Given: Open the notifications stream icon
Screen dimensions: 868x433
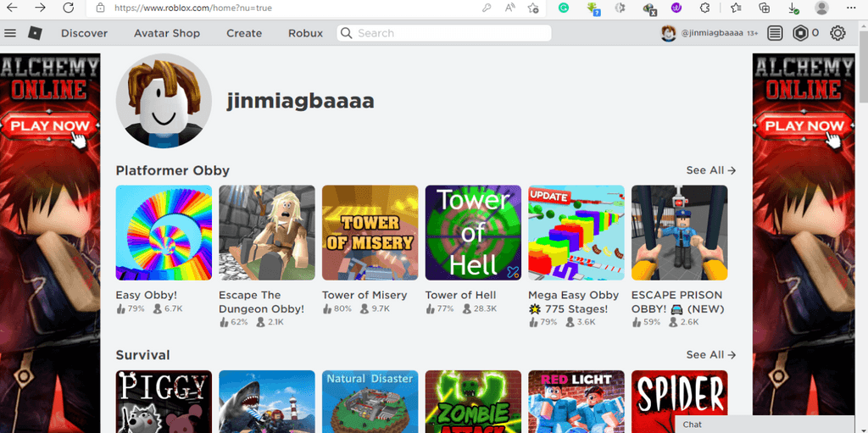Looking at the screenshot, I should click(x=775, y=33).
